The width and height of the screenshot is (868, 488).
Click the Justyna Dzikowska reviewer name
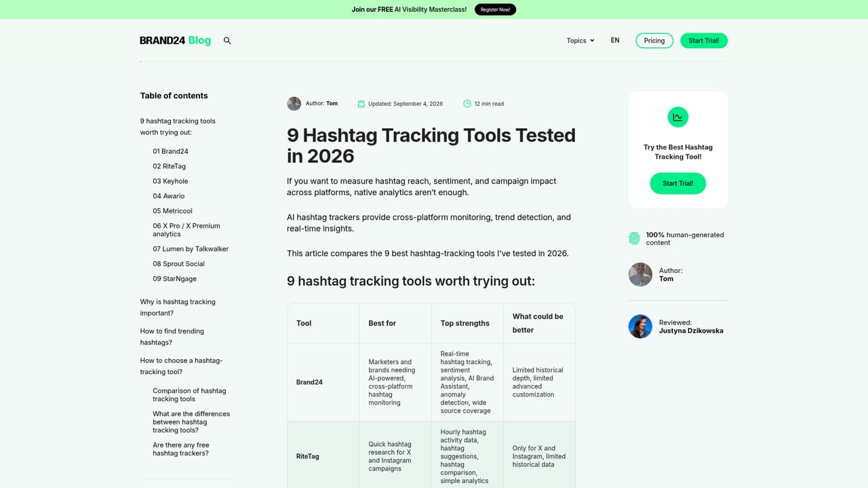[x=691, y=331]
